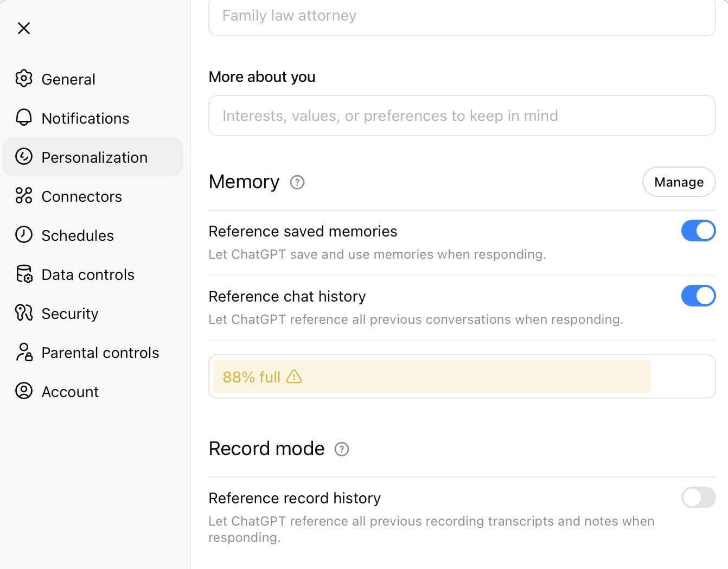The image size is (728, 569).
Task: Enable Reference record history toggle
Action: click(x=698, y=497)
